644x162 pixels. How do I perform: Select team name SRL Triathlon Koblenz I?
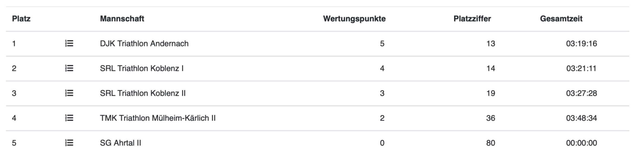142,68
